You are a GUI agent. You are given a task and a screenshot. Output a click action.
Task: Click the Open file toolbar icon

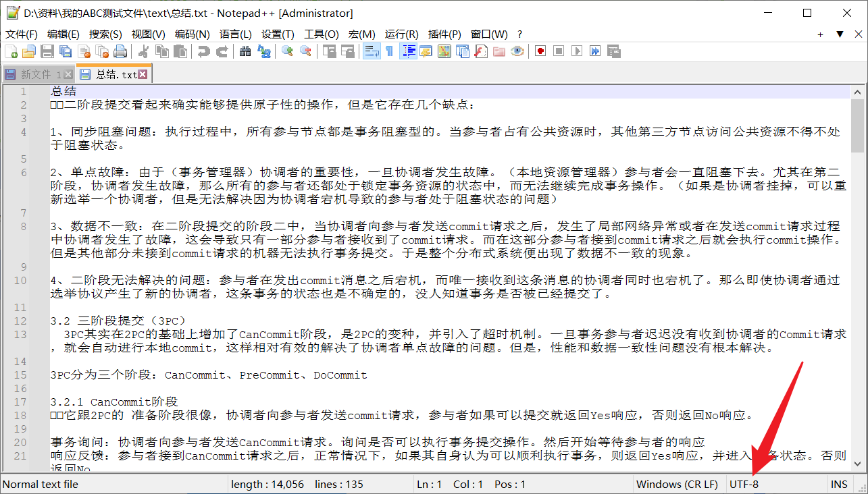(x=29, y=51)
